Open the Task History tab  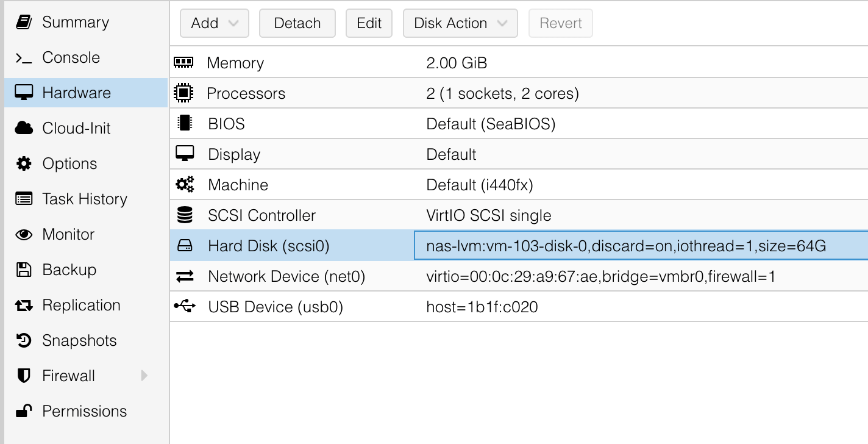[84, 199]
